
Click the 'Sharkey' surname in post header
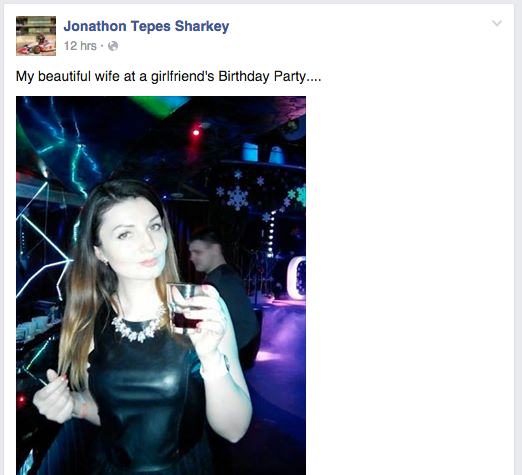click(202, 26)
